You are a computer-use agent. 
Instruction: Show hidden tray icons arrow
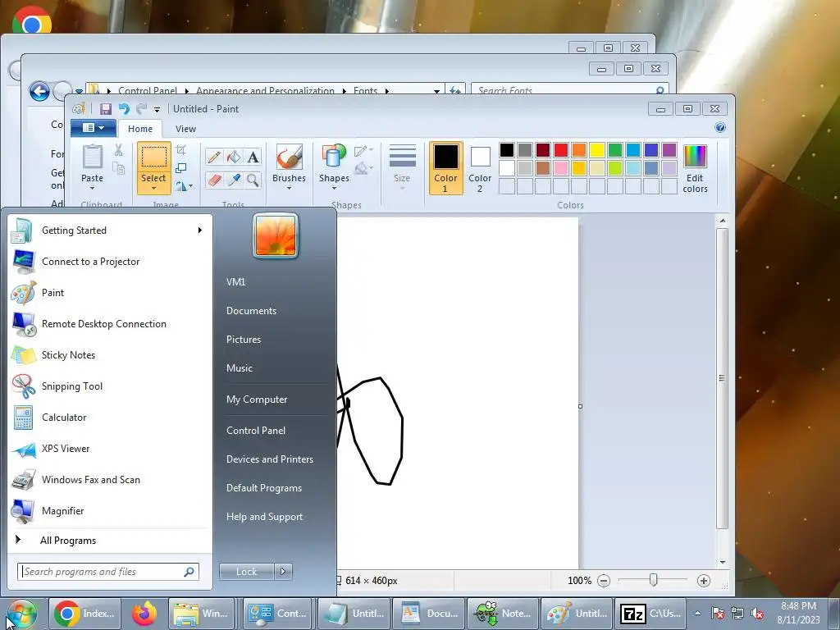697,614
